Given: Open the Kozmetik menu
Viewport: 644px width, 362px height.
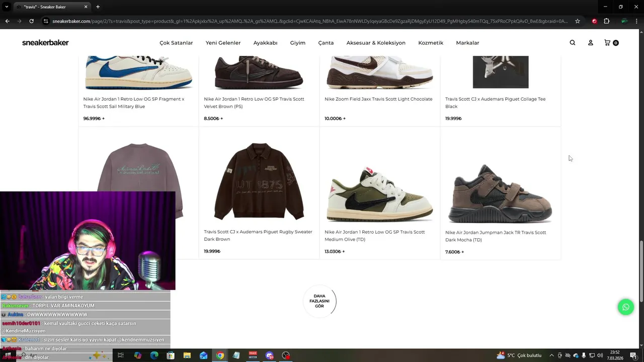Looking at the screenshot, I should point(431,43).
